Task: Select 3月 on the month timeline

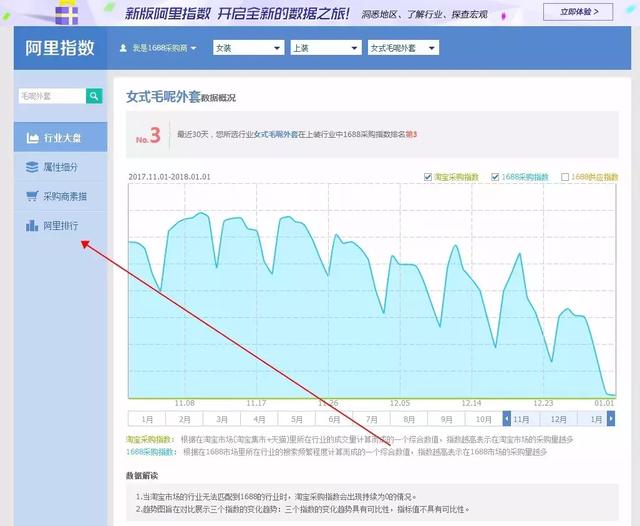Action: (x=222, y=419)
